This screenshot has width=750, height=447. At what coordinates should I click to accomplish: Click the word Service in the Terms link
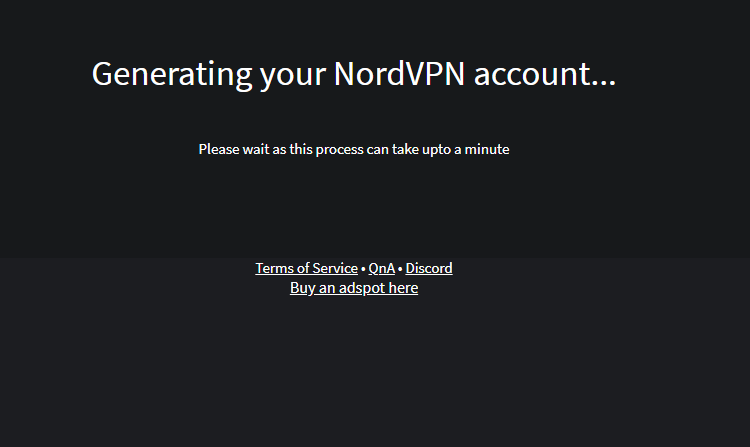click(334, 268)
